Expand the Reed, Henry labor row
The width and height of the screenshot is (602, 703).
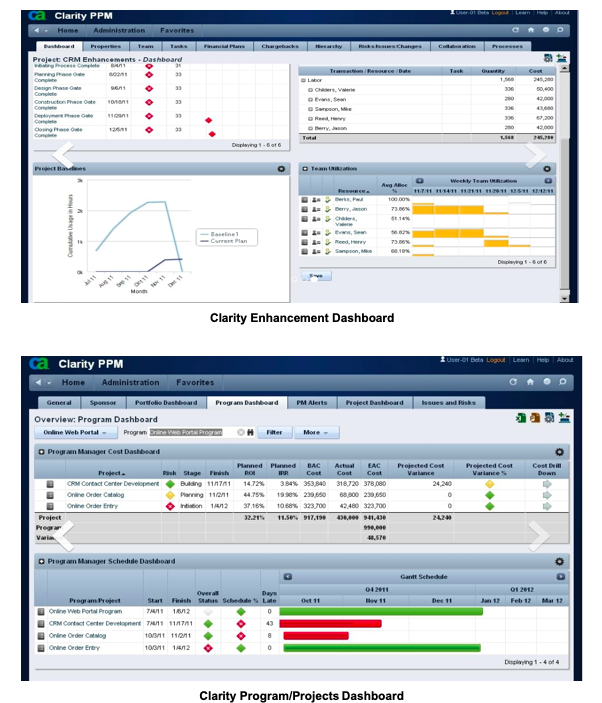[x=310, y=119]
